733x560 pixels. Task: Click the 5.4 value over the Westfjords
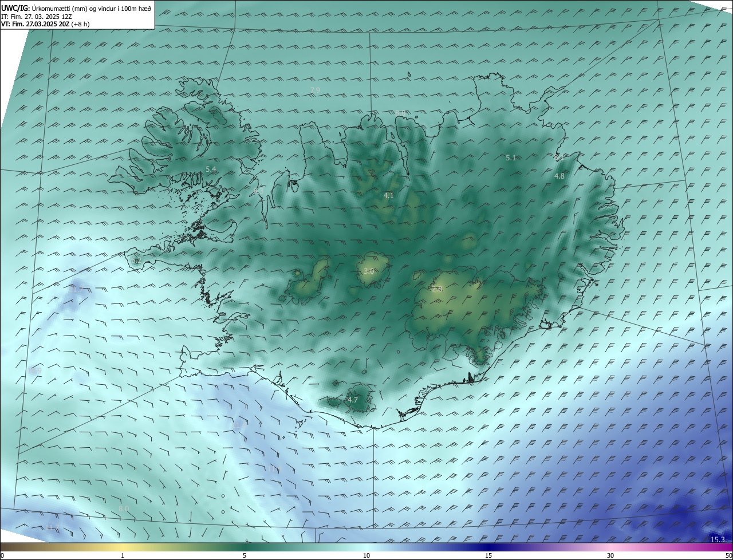tap(211, 169)
